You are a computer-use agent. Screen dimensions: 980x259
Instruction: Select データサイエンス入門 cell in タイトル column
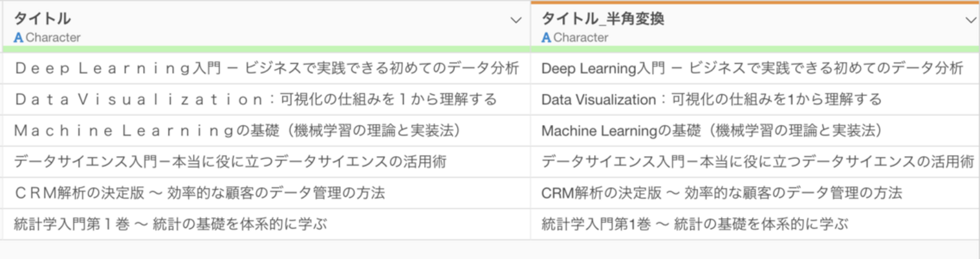click(x=230, y=161)
